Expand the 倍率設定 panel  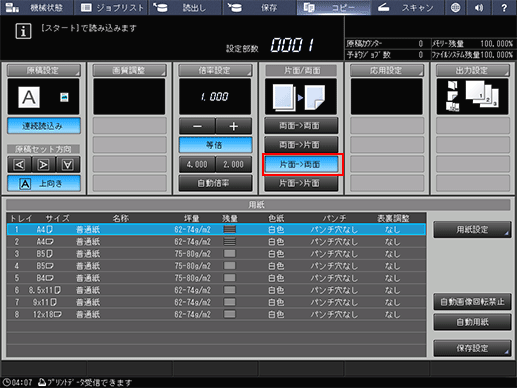click(215, 70)
